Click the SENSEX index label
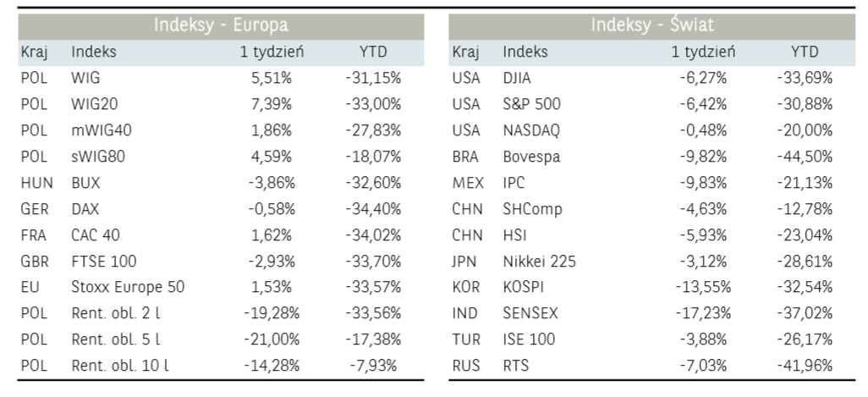The image size is (868, 397). [x=530, y=313]
